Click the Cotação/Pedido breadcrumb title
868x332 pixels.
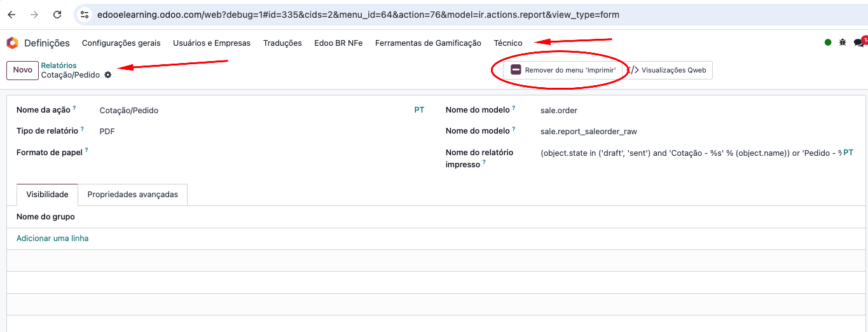(x=71, y=74)
